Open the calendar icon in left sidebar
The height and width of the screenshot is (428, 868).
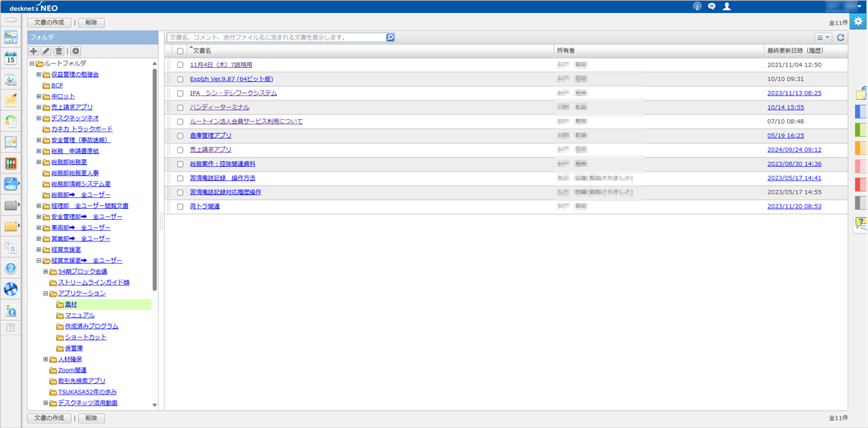[x=11, y=59]
